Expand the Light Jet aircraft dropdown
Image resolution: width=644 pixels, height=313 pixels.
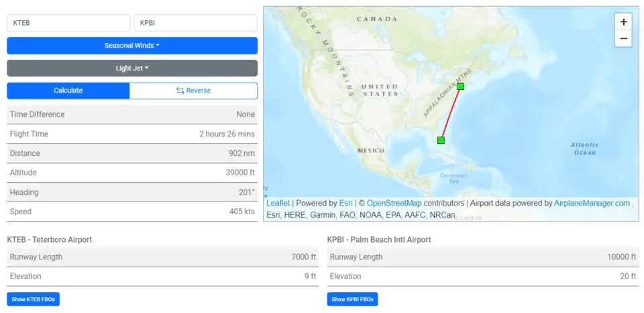tap(132, 69)
